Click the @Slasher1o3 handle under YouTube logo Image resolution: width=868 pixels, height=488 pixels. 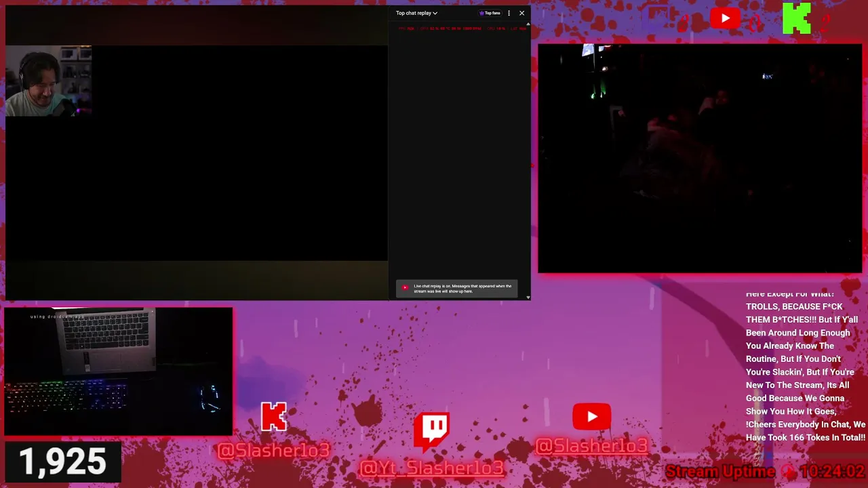coord(592,445)
